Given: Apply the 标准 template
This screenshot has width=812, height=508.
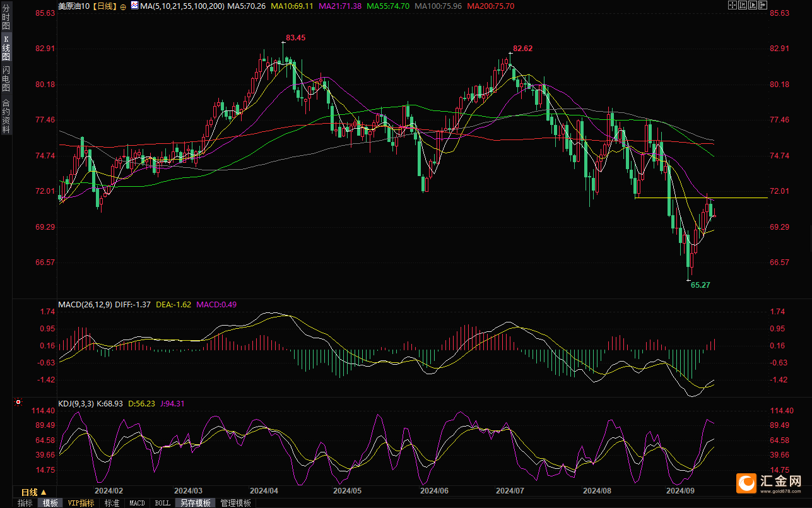Looking at the screenshot, I should (112, 503).
